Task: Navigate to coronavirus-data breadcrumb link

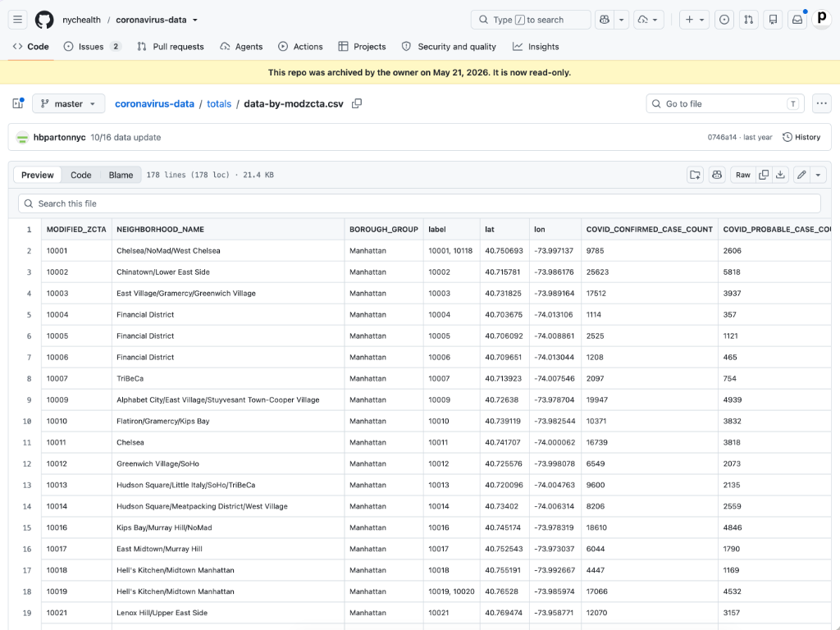Action: click(154, 104)
